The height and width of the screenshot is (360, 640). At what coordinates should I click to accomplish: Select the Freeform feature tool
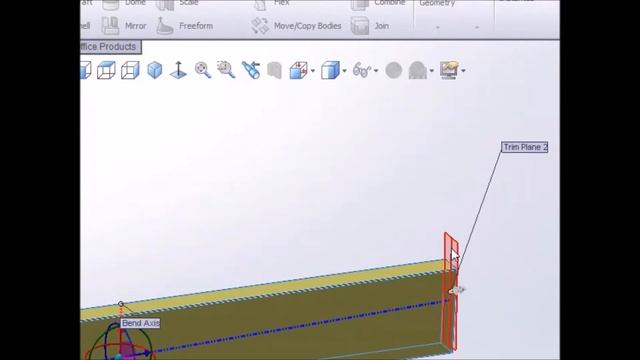(184, 26)
